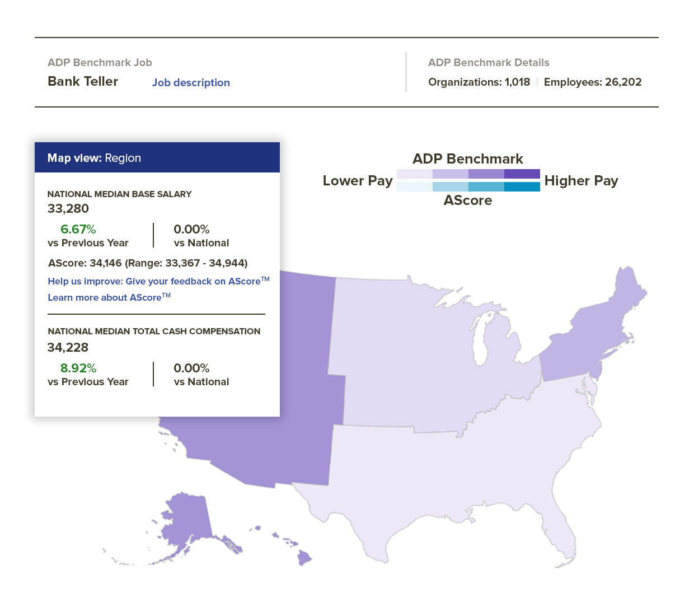Click the AScore range text in the panel

coord(147,263)
